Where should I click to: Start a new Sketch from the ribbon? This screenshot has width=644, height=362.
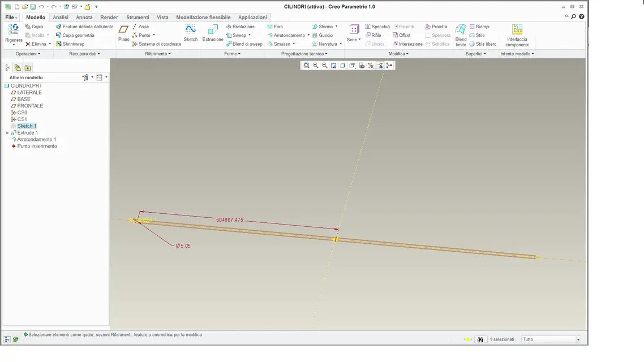pyautogui.click(x=190, y=33)
